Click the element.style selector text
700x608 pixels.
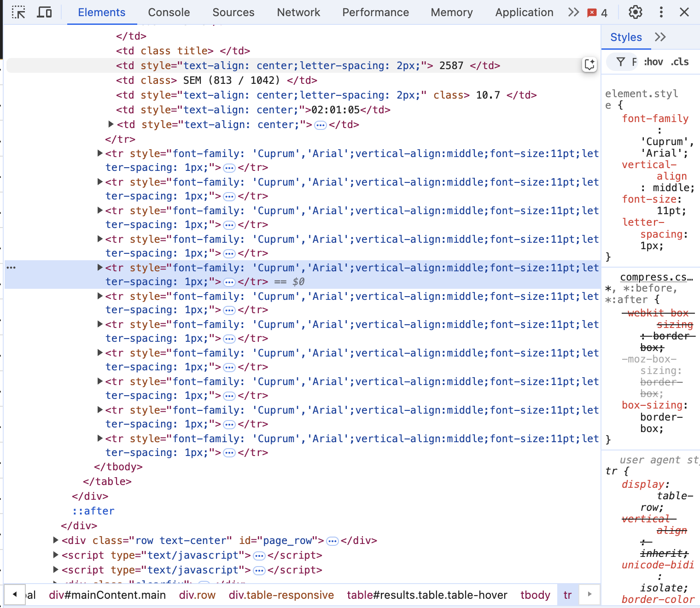pos(641,99)
